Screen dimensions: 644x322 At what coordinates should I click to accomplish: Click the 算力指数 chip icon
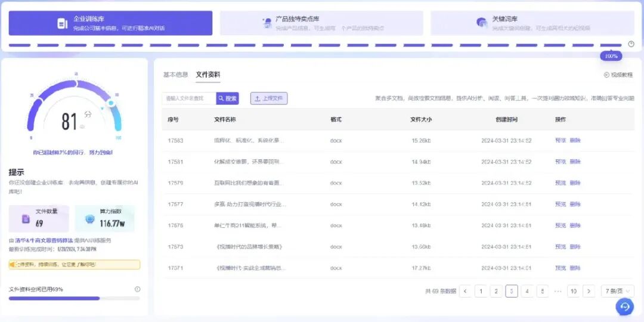coord(89,219)
